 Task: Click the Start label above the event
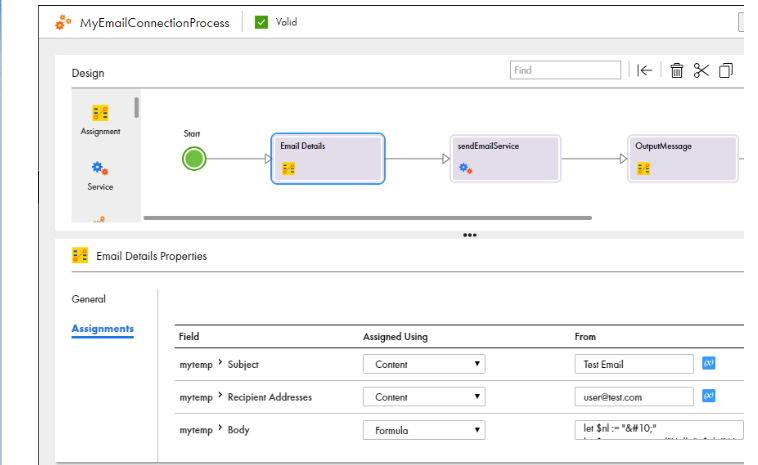point(191,134)
